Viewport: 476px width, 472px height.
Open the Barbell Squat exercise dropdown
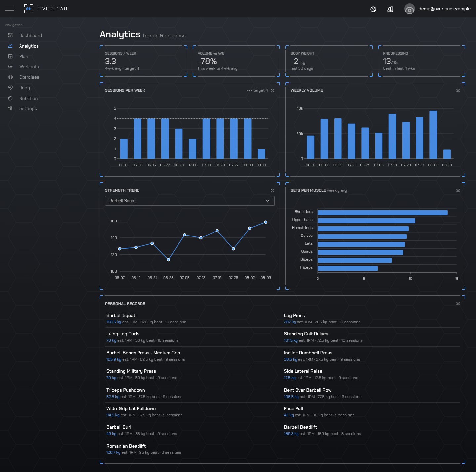point(190,201)
